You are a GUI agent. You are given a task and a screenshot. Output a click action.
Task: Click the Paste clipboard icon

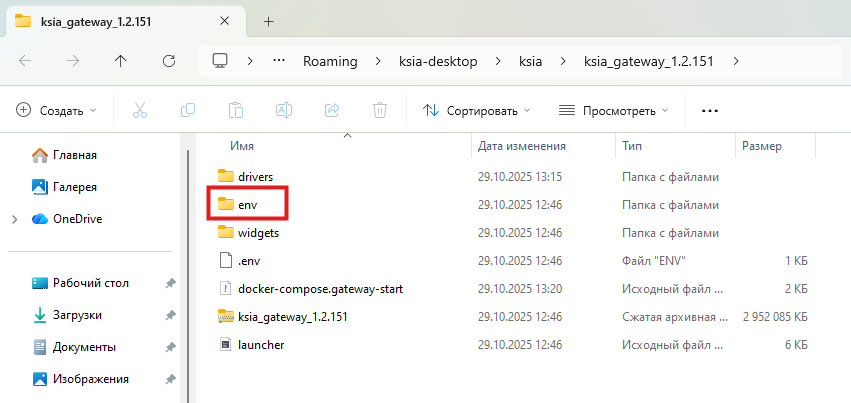(236, 110)
